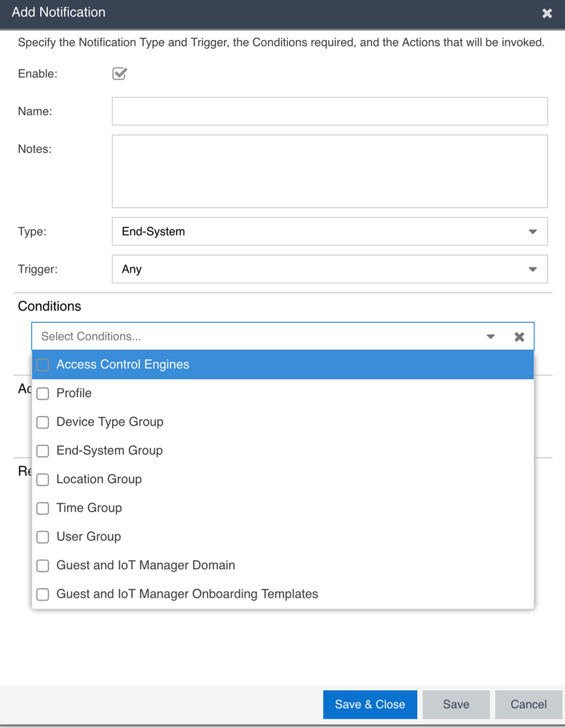
Task: Clear selected conditions with X icon
Action: (x=519, y=337)
